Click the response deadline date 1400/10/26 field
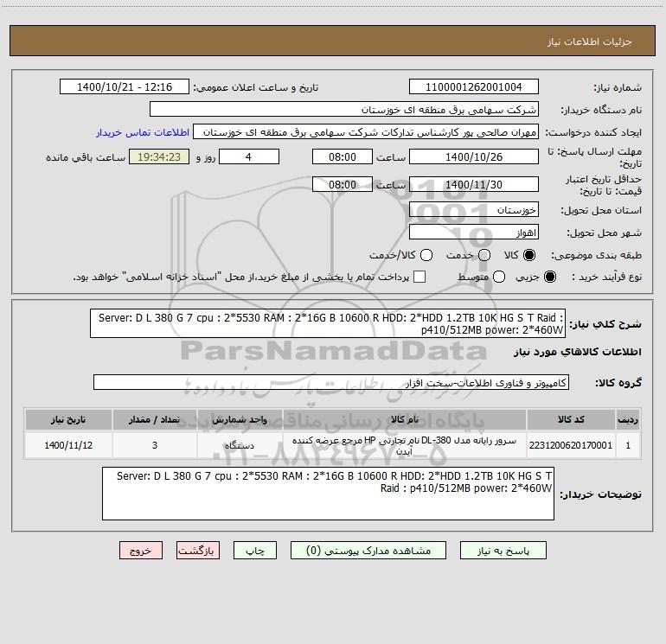This screenshot has width=666, height=644. coord(473,157)
